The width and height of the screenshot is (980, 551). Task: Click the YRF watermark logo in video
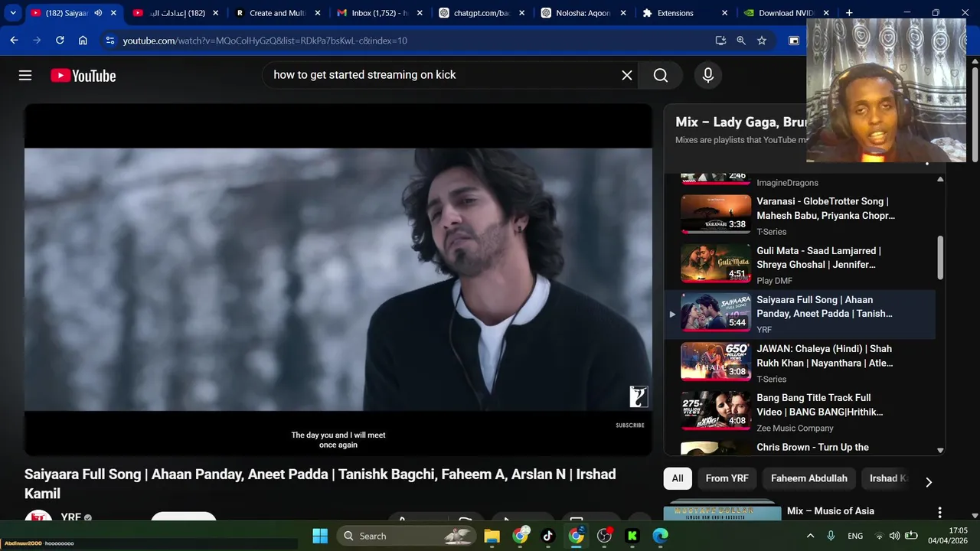pyautogui.click(x=639, y=396)
